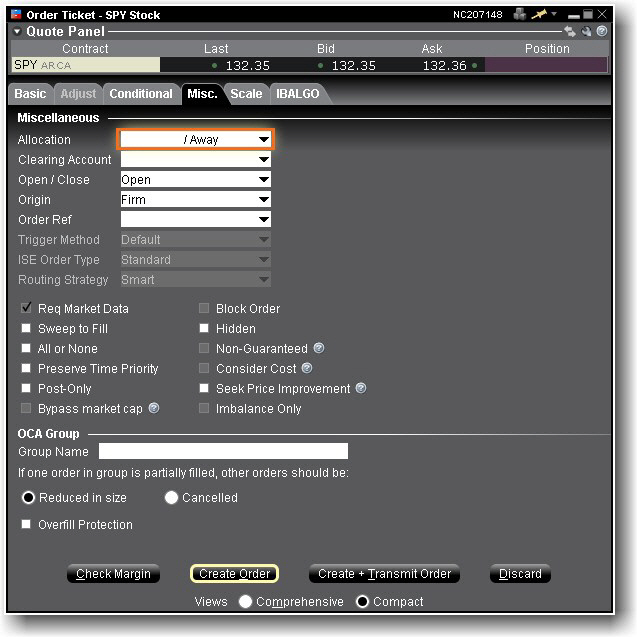The image size is (637, 637).
Task: Minimize the Order Ticket window
Action: coord(574,15)
